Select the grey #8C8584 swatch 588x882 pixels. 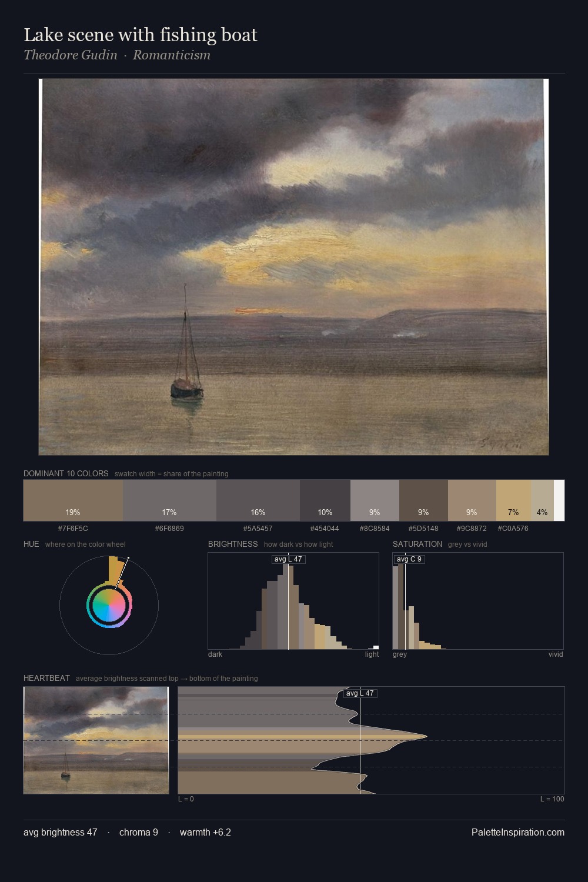tap(375, 500)
